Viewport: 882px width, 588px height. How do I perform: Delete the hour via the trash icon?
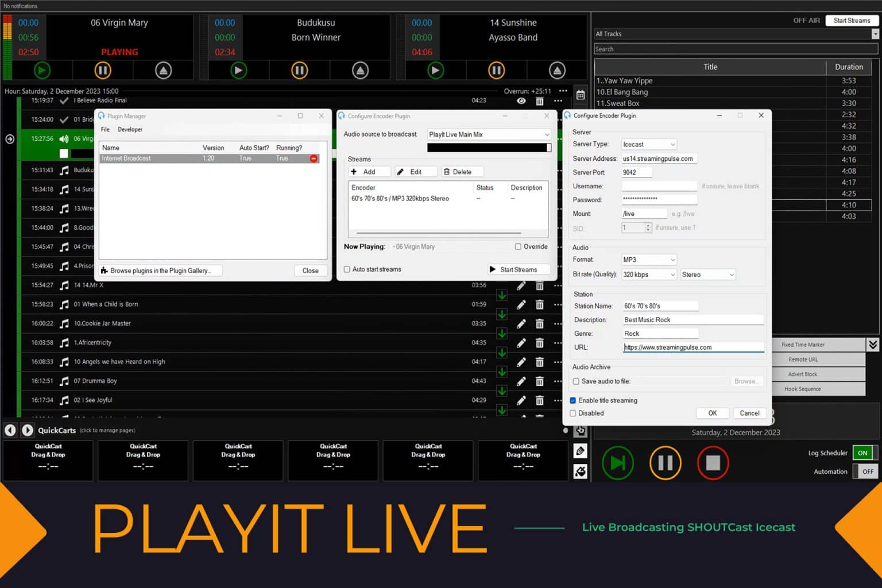pos(540,100)
